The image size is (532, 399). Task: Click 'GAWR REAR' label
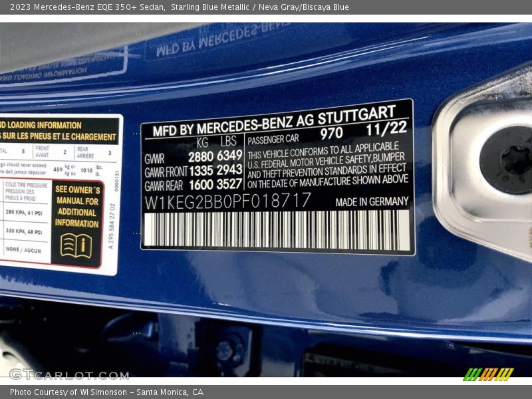point(164,186)
